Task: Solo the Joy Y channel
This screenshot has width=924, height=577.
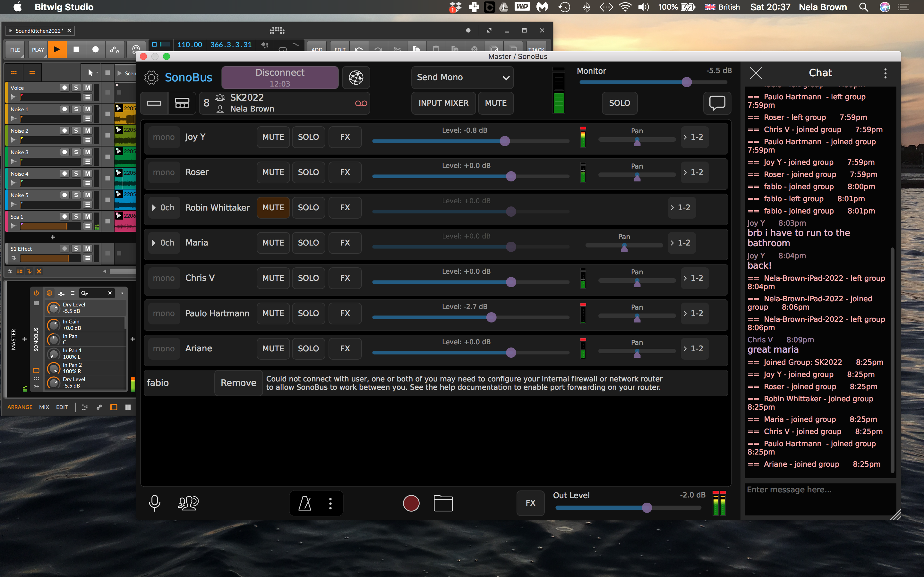Action: pos(308,137)
